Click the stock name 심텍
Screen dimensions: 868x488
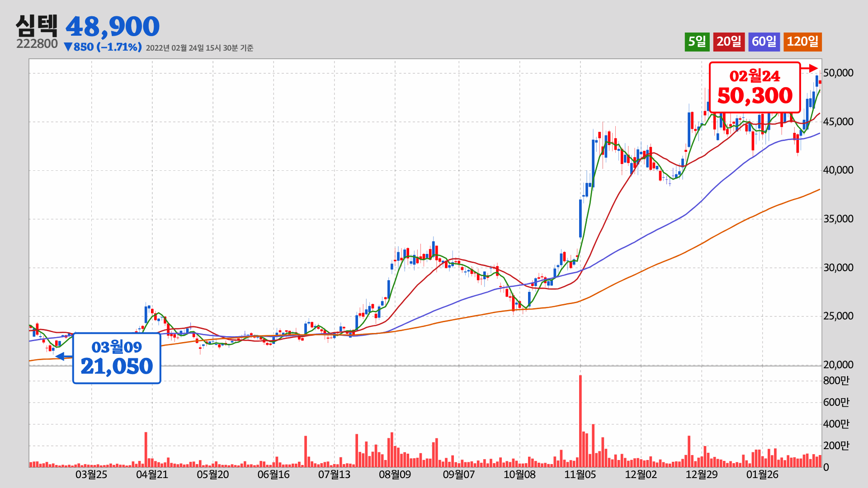[37, 26]
